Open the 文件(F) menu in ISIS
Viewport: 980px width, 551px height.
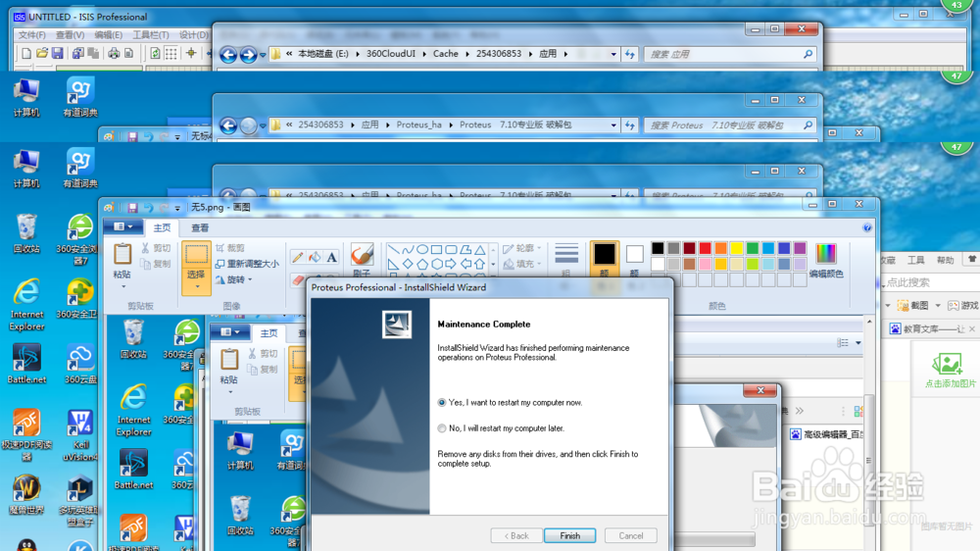click(x=31, y=35)
